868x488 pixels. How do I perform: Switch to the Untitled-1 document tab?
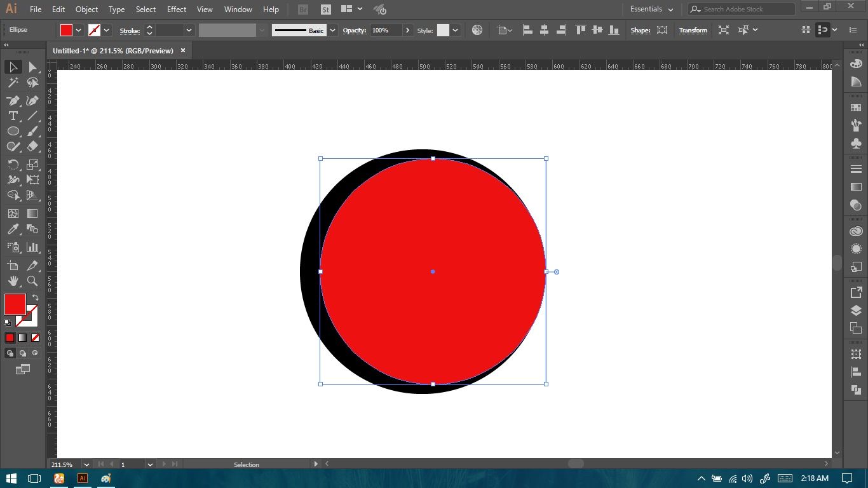[x=113, y=50]
